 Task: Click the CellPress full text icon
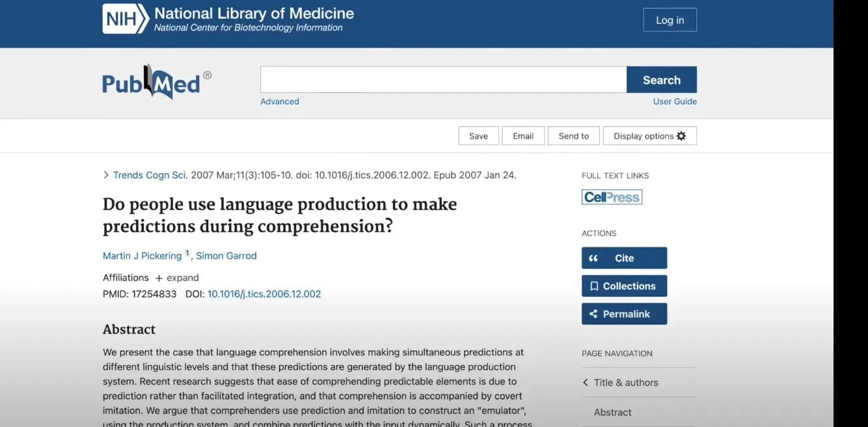[612, 197]
